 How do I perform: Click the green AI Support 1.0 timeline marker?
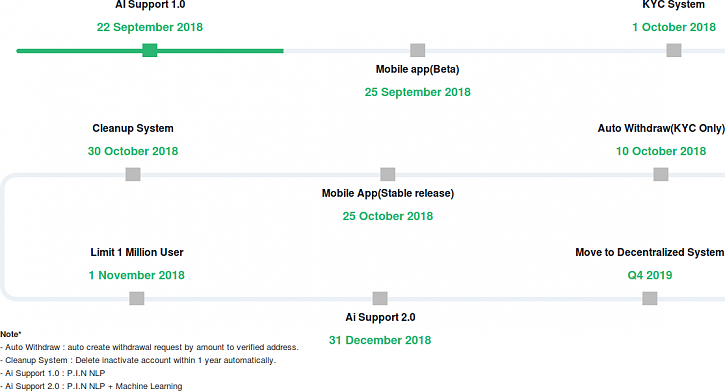[x=150, y=50]
